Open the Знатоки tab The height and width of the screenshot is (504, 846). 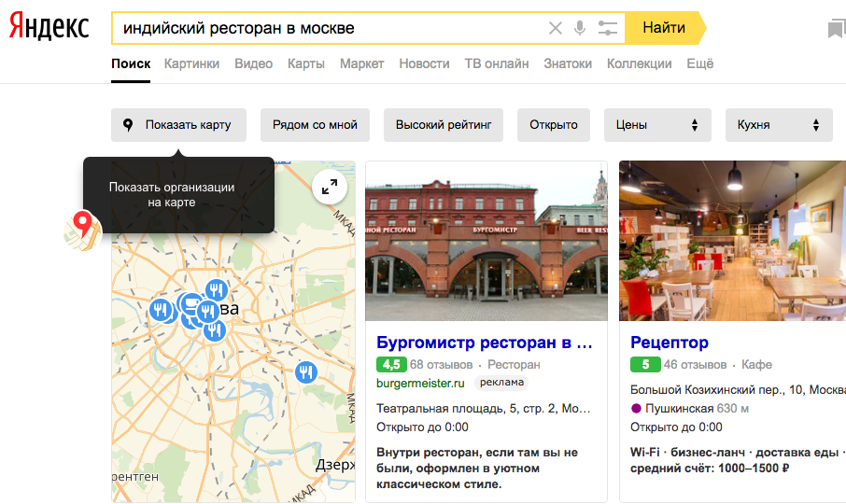568,63
